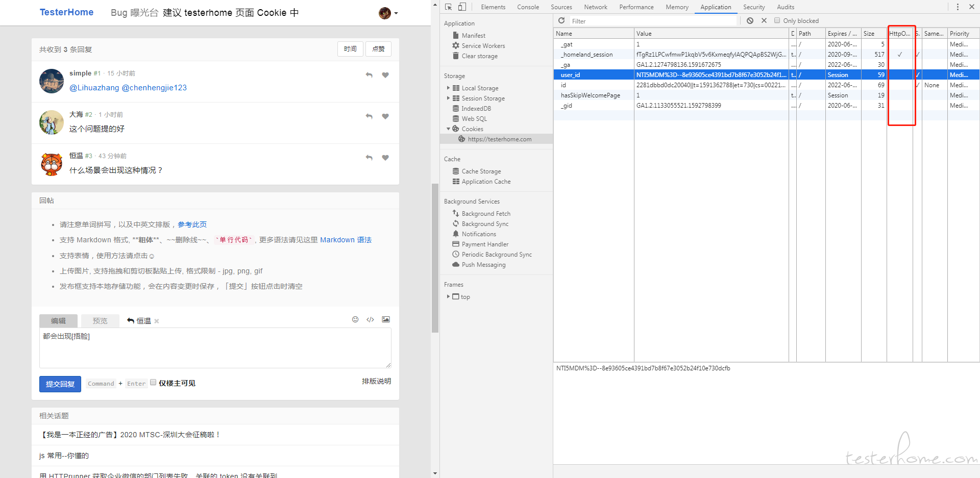
Task: Click page vertical scrollbar thumb
Action: 435,258
